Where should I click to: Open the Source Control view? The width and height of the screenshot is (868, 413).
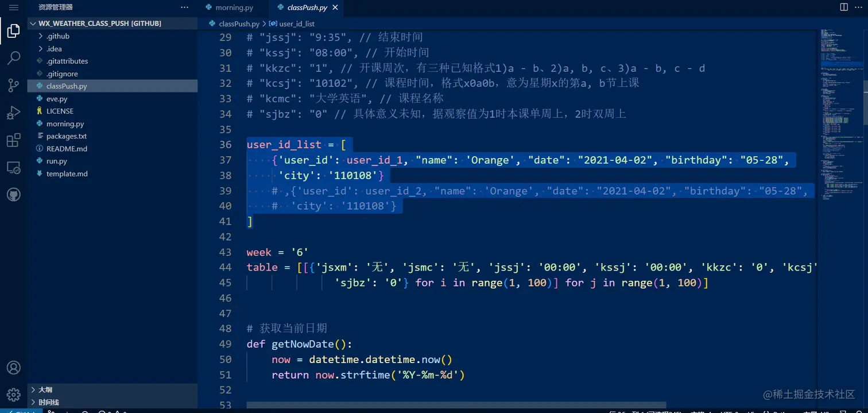[x=14, y=86]
